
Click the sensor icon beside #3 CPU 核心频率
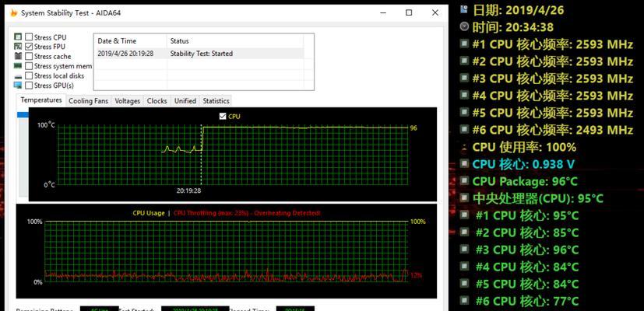[x=464, y=78]
